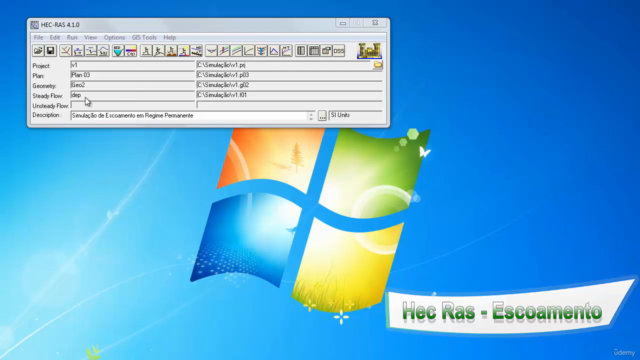640x360 pixels.
Task: Click the steady flow path ending in v1.f01
Action: pos(289,95)
